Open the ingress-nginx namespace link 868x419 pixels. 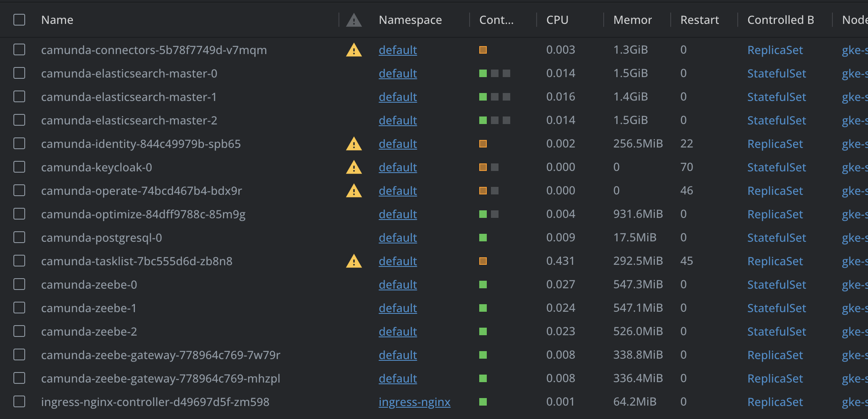414,402
